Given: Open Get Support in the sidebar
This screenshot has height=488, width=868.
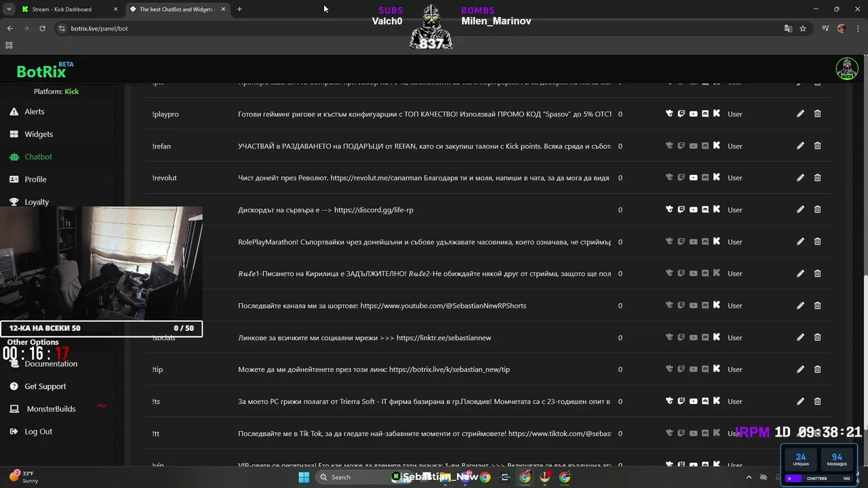Looking at the screenshot, I should [x=45, y=386].
